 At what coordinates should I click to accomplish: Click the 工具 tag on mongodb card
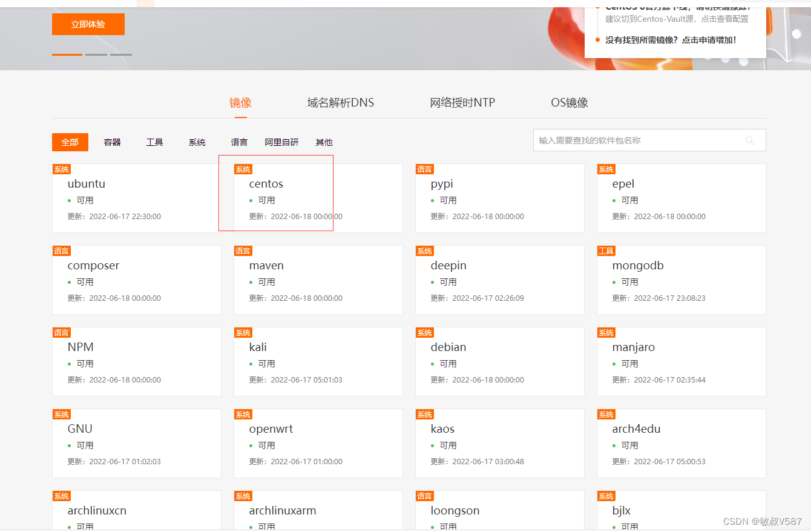(x=606, y=251)
